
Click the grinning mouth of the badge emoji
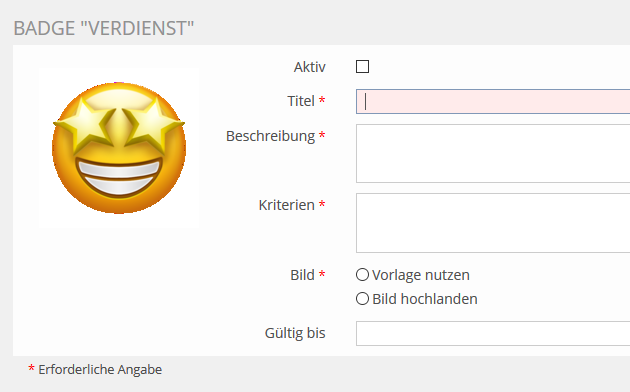click(x=119, y=177)
